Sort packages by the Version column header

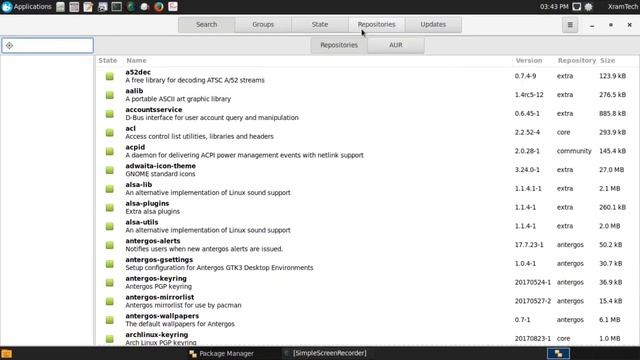pyautogui.click(x=529, y=60)
